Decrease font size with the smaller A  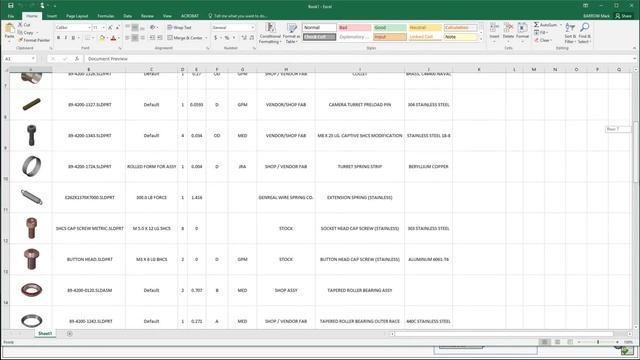click(x=118, y=27)
